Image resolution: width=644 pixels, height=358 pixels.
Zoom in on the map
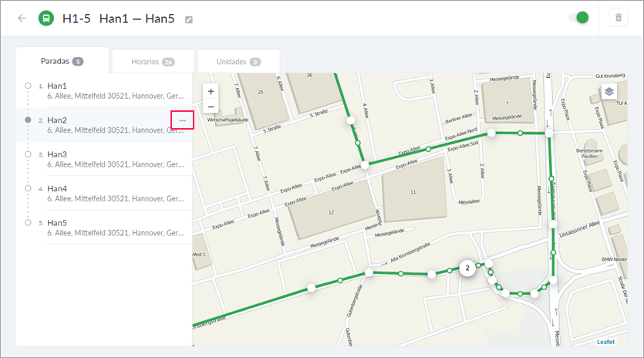click(211, 91)
